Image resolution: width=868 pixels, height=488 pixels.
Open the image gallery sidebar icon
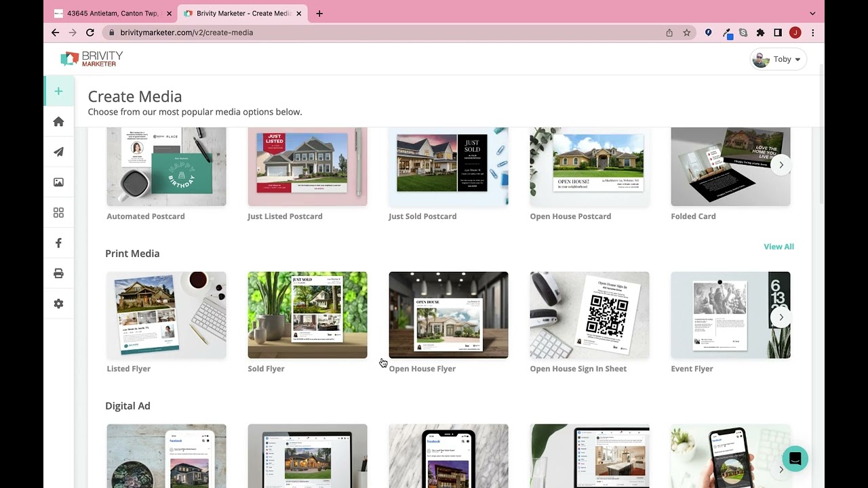(x=58, y=182)
